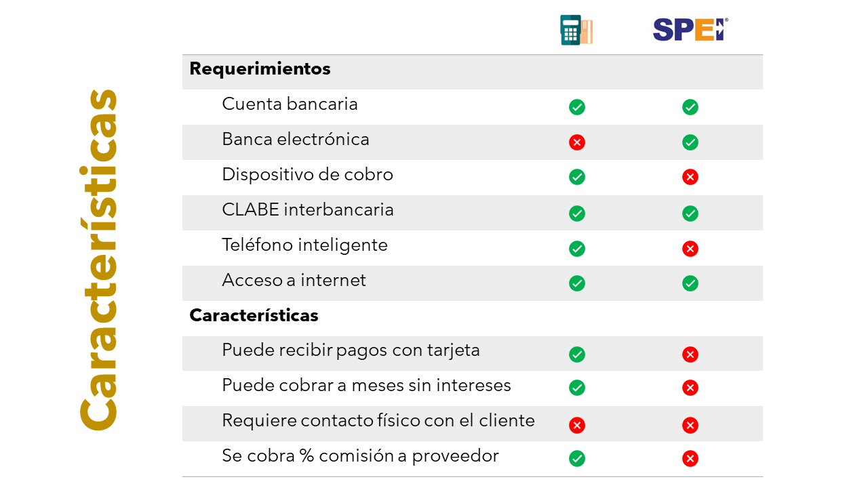Click the green check for Cuenta bancaria under SPEI
Image resolution: width=868 pixels, height=488 pixels.
coord(690,107)
